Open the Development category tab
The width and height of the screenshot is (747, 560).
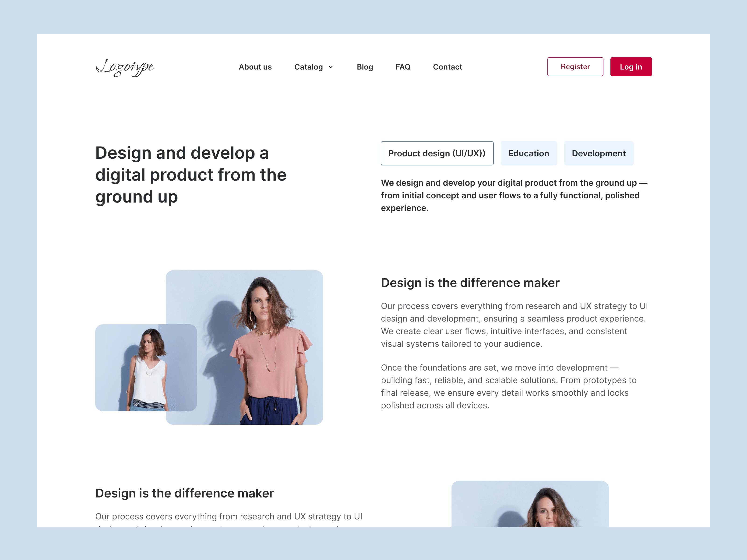click(x=599, y=153)
